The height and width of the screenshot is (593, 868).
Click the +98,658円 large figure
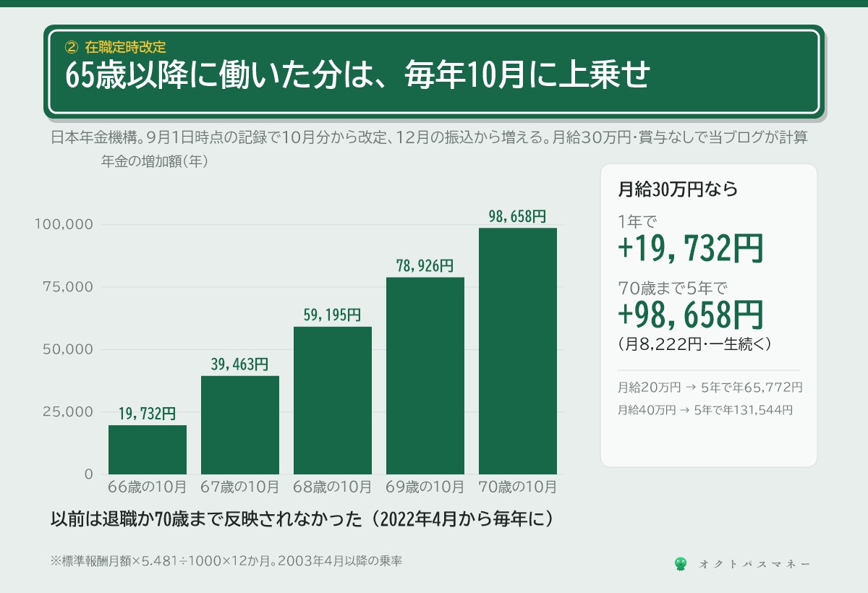[690, 315]
